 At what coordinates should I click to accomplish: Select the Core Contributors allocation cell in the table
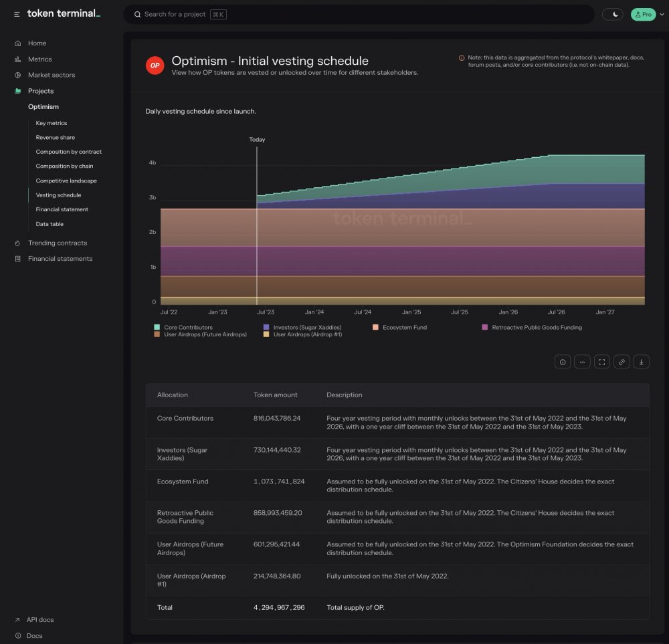coord(185,419)
